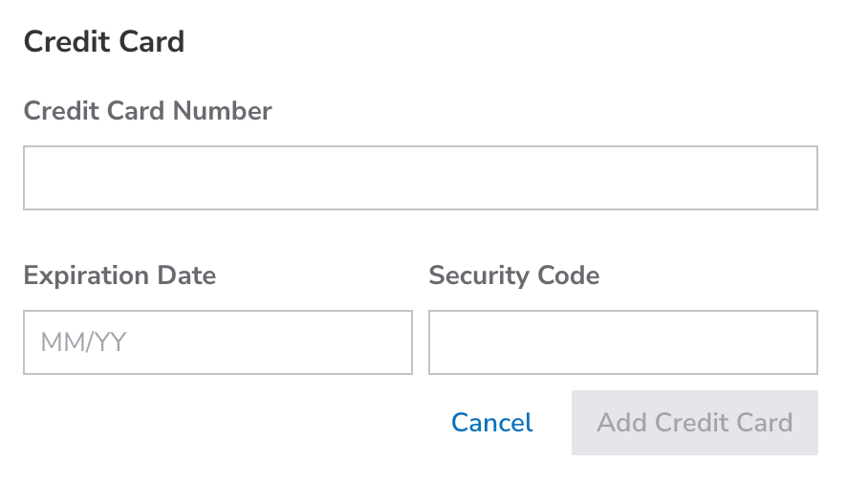Select the wide text box under Credit Card Number
The height and width of the screenshot is (484, 868).
(420, 178)
